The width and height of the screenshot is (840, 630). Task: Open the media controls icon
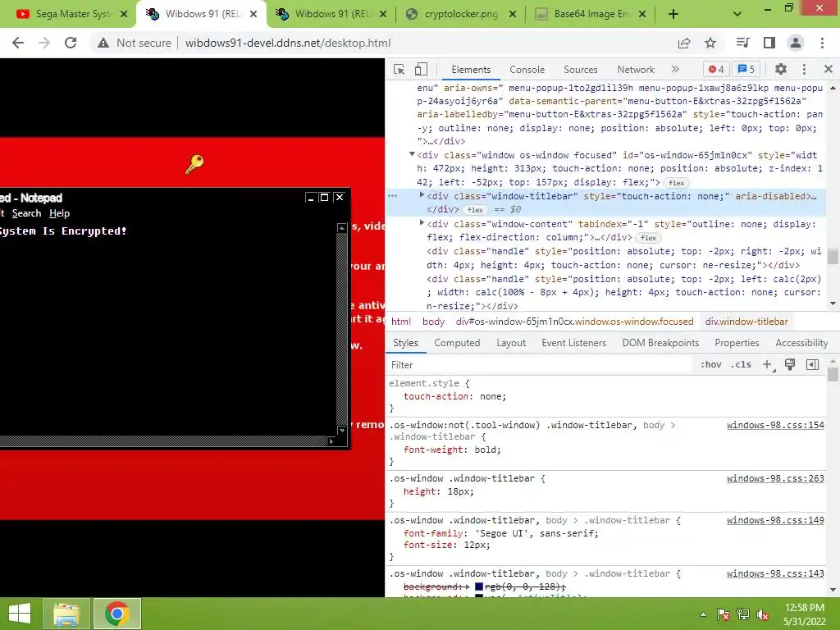pos(742,43)
